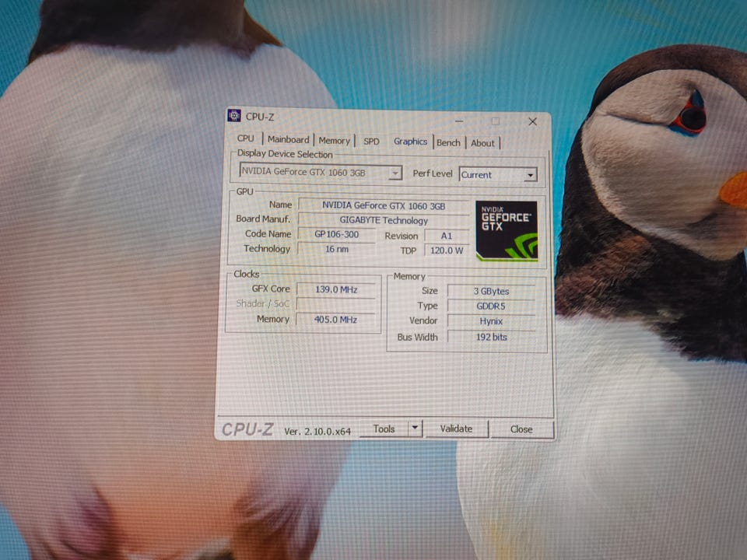747x560 pixels.
Task: Click the Bus Width label
Action: coord(417,337)
